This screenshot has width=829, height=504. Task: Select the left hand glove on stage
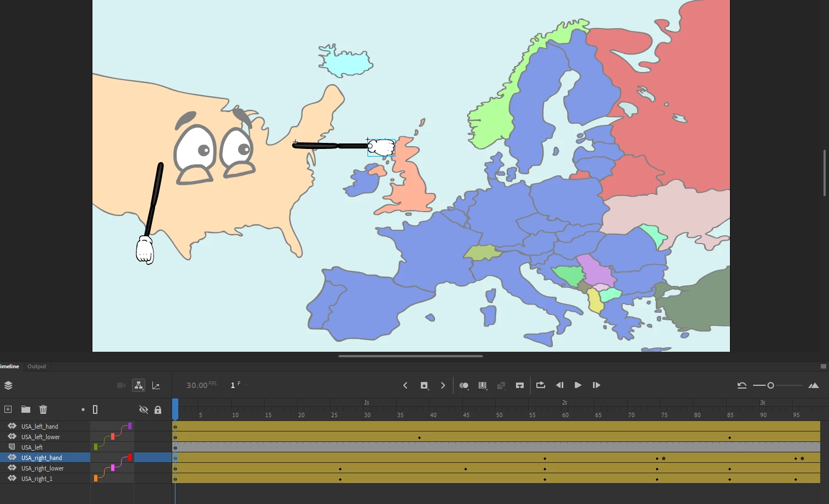[145, 250]
